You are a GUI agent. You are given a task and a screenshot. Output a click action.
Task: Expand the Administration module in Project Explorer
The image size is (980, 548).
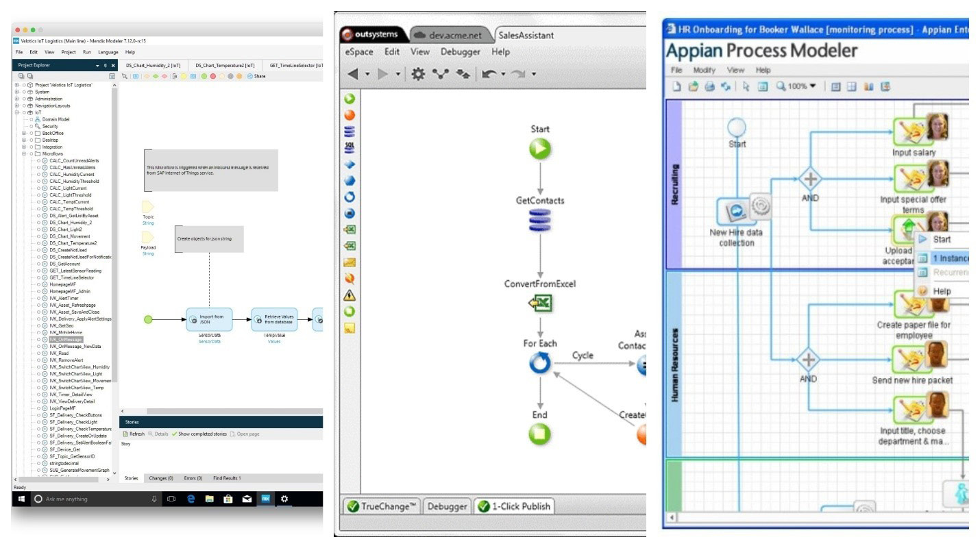tap(17, 99)
